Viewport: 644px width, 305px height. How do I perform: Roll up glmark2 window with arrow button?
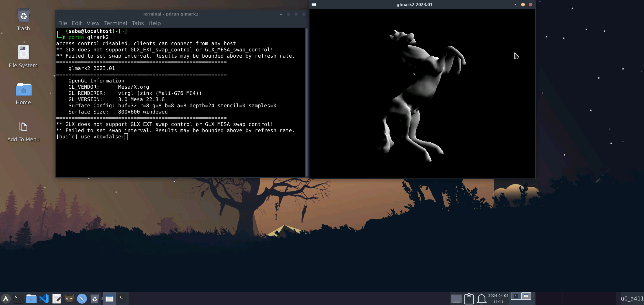[515, 5]
